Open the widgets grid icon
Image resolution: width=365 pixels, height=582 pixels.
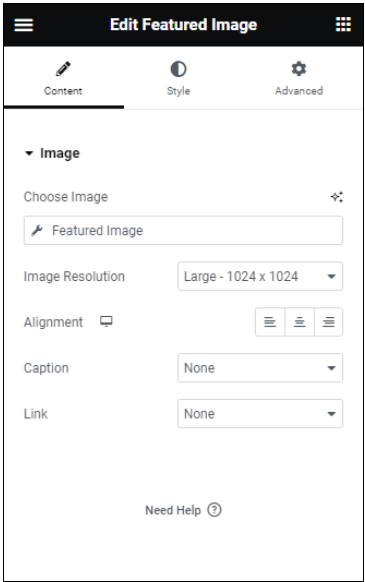tap(343, 24)
